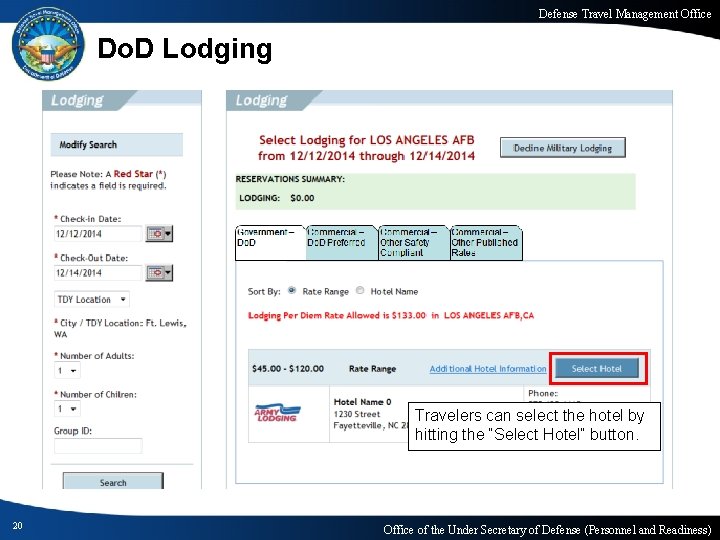Click the City / TDY Location Ft. Lewis text
This screenshot has height=540, width=720.
click(120, 328)
